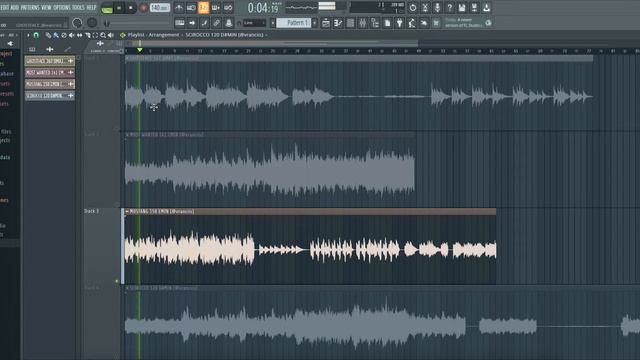This screenshot has width=640, height=360.
Task: Toggle loop recording icon
Action: 228,7
